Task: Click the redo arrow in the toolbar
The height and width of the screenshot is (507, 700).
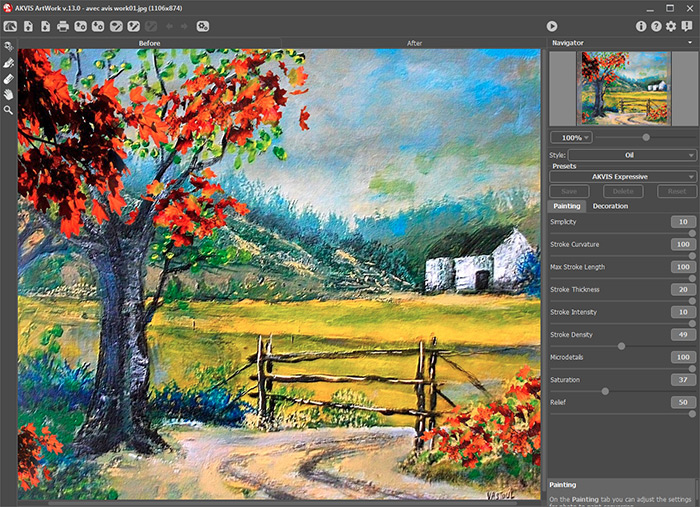Action: [184, 26]
